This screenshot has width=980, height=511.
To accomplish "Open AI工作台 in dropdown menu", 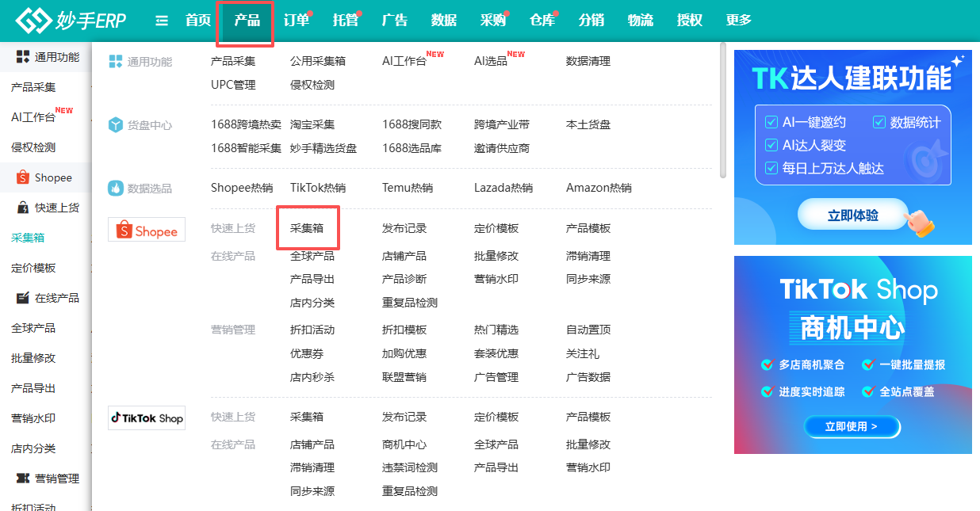I will (404, 61).
